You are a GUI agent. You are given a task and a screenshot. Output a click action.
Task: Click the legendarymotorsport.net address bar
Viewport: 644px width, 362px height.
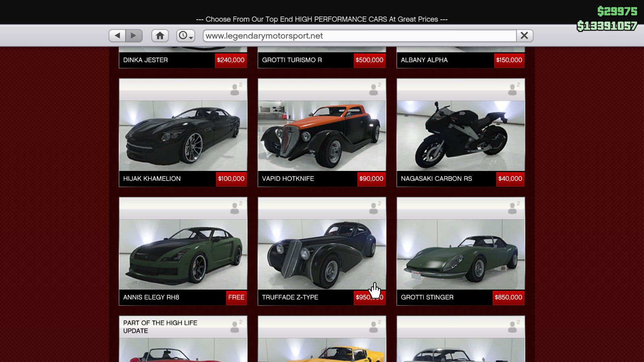point(360,36)
